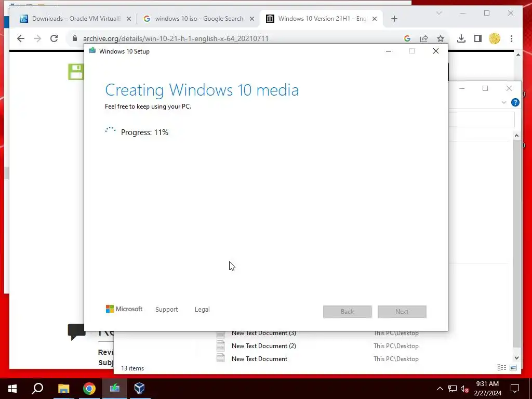Click the Microsoft logo in Setup

click(124, 309)
